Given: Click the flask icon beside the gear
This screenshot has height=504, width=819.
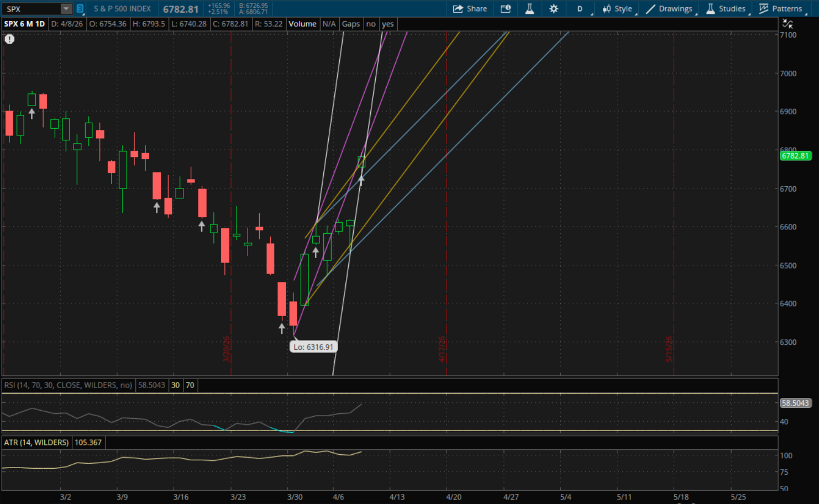Looking at the screenshot, I should pos(529,9).
